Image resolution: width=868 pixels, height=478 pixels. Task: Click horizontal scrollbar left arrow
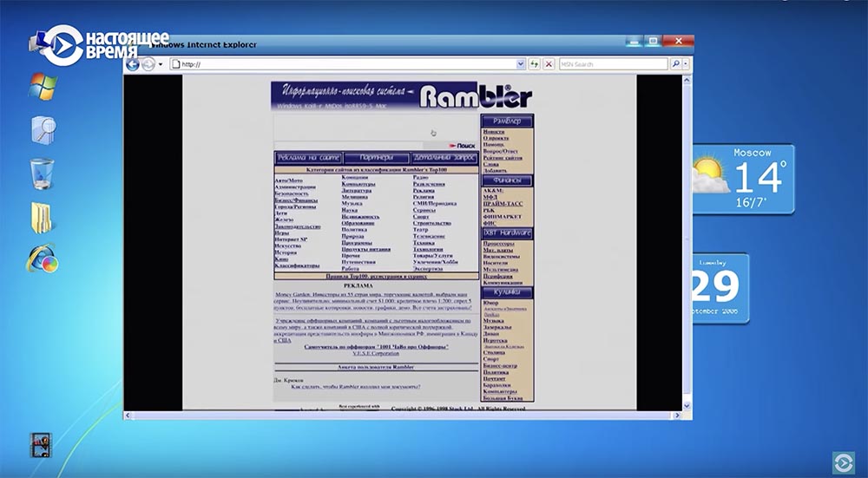[128, 415]
